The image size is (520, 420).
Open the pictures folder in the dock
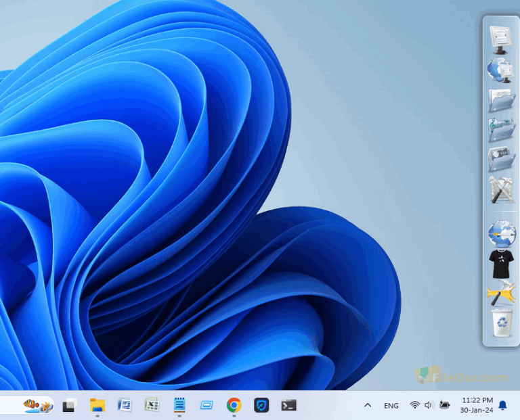click(501, 160)
